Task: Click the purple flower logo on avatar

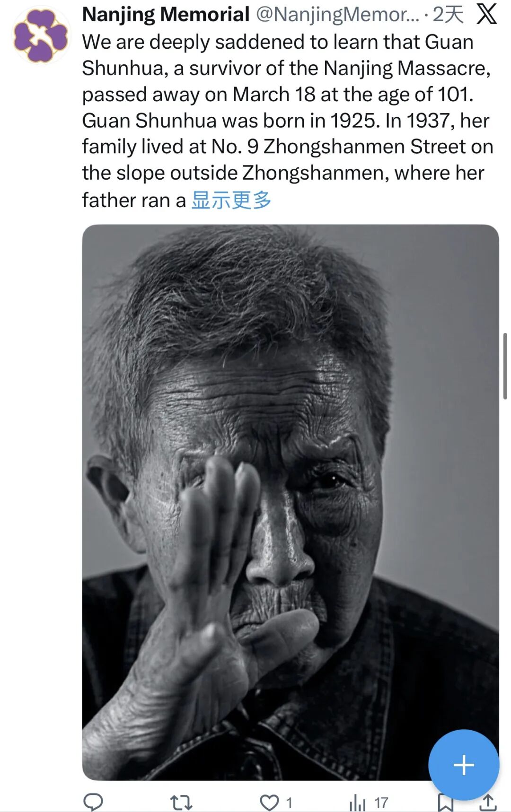Action: 40,36
